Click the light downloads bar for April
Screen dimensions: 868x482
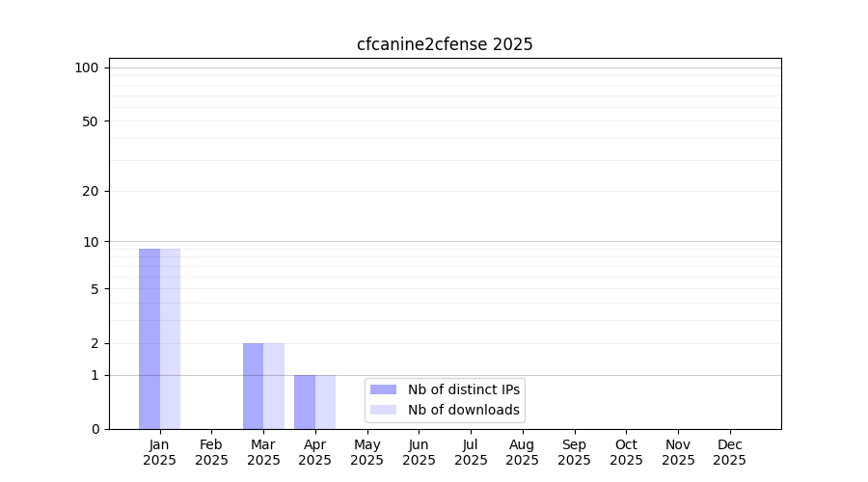325,402
